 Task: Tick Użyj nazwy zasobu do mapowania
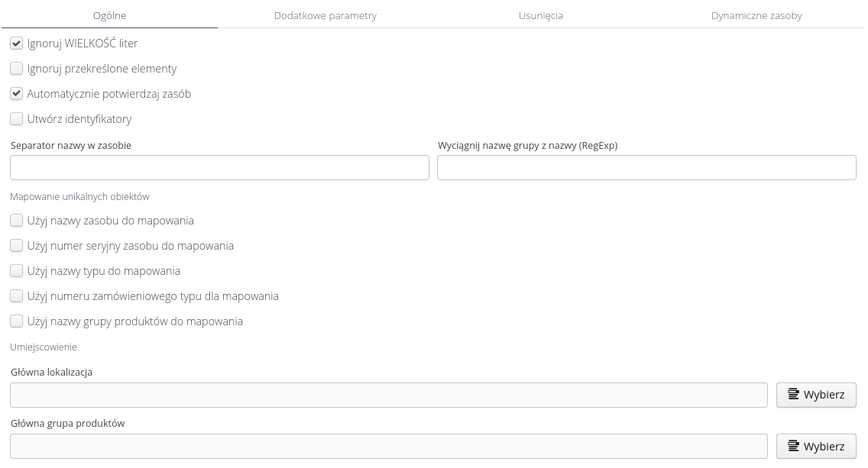pyautogui.click(x=17, y=221)
